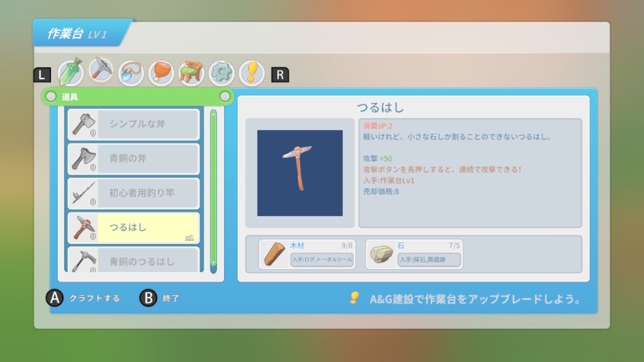Image resolution: width=644 pixels, height=362 pixels.
Task: Open the yellow exclamation mark category icon
Action: tap(252, 73)
